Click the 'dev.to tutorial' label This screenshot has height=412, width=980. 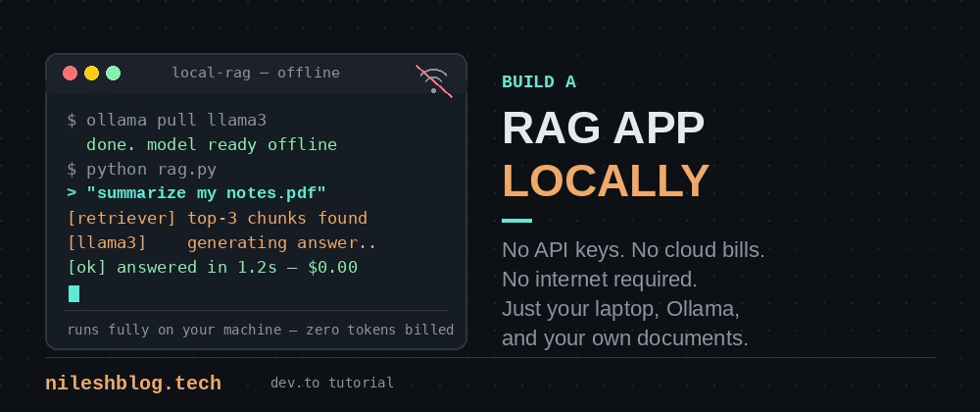pyautogui.click(x=332, y=383)
